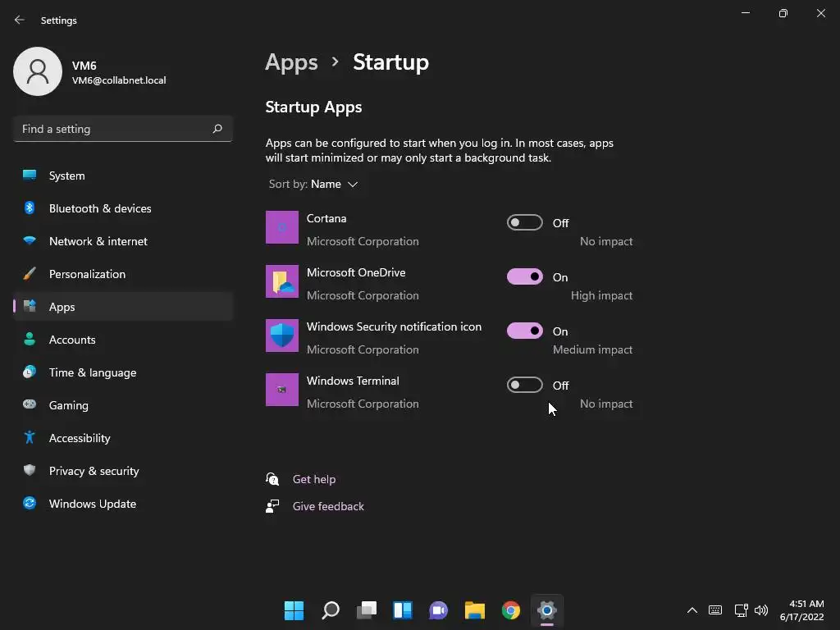The height and width of the screenshot is (630, 840).
Task: Select Apps in sidebar
Action: click(x=123, y=307)
